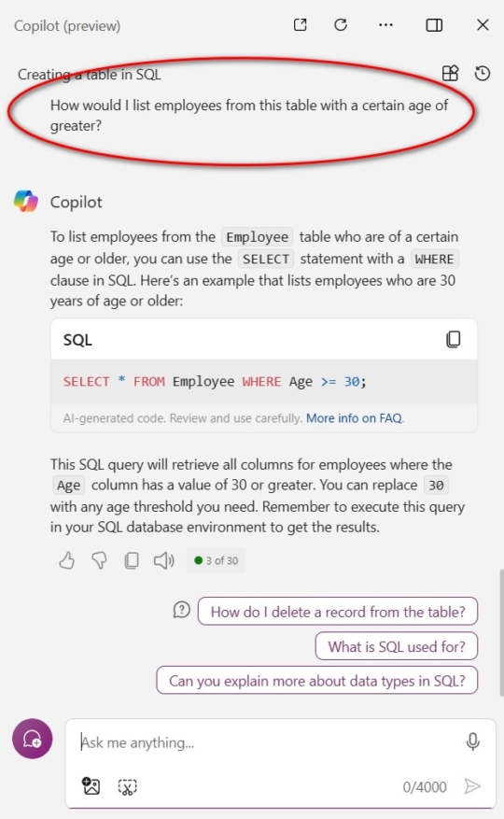The image size is (504, 819).
Task: Toggle the split screen pane icon
Action: (x=434, y=24)
